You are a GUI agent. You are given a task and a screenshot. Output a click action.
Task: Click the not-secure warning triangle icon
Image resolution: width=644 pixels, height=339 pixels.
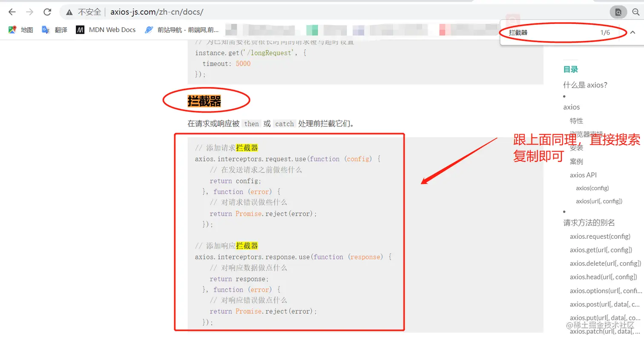coord(69,12)
